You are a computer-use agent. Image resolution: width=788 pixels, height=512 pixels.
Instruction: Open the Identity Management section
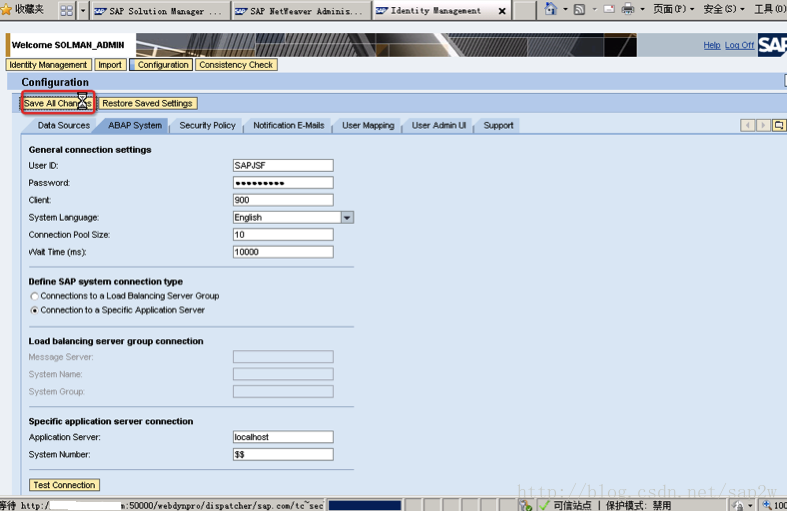[x=48, y=65]
